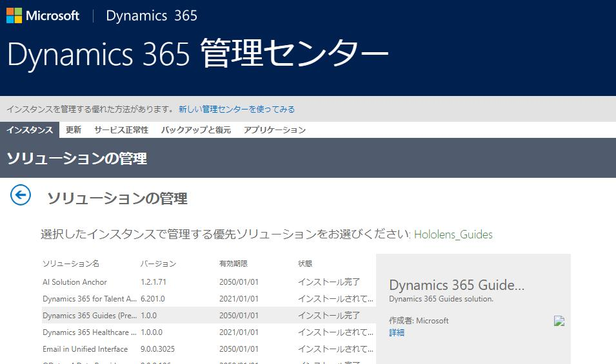Select the Dynamics 365 for Talent row
This screenshot has width=616, height=364.
click(208, 299)
